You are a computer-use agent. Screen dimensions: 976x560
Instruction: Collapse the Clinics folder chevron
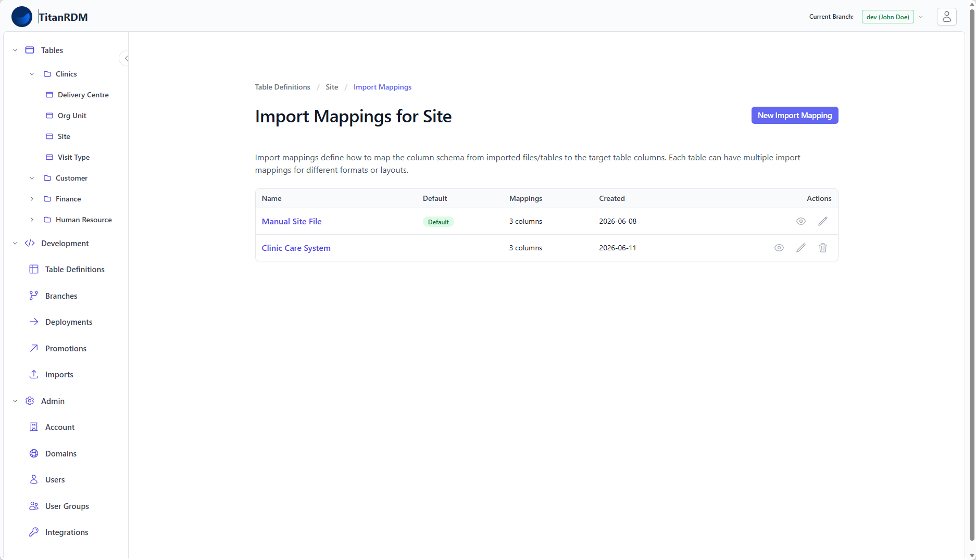click(x=32, y=74)
